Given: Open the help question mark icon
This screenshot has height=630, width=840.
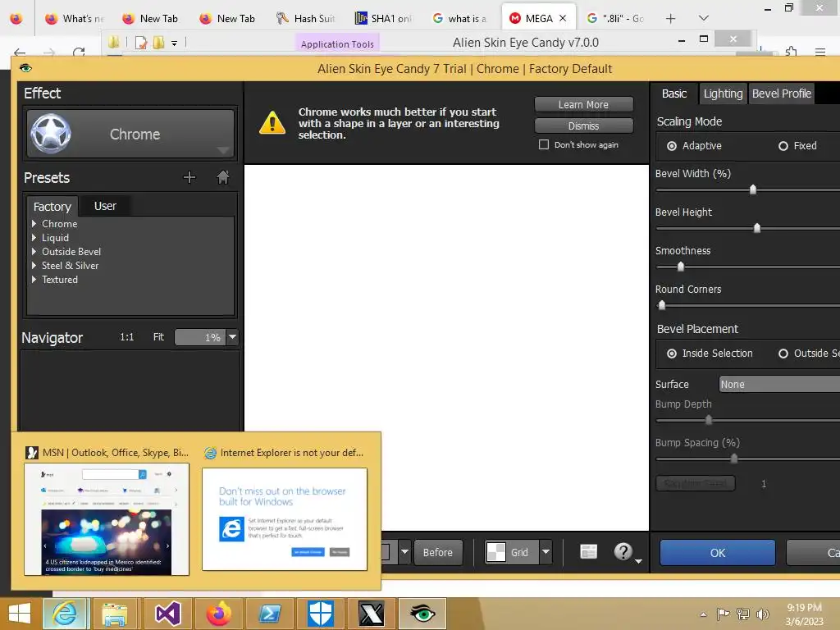Looking at the screenshot, I should 623,552.
